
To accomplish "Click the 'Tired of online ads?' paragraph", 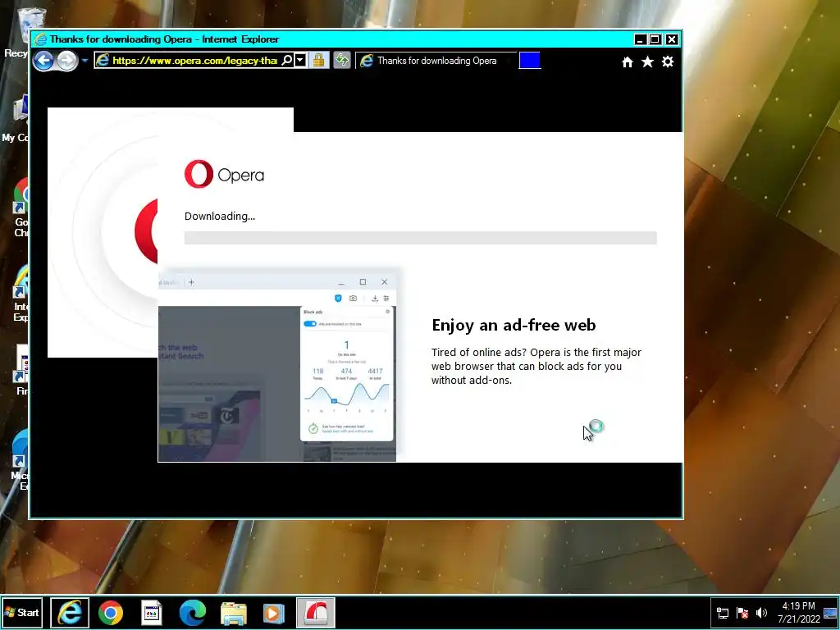I will pos(536,367).
